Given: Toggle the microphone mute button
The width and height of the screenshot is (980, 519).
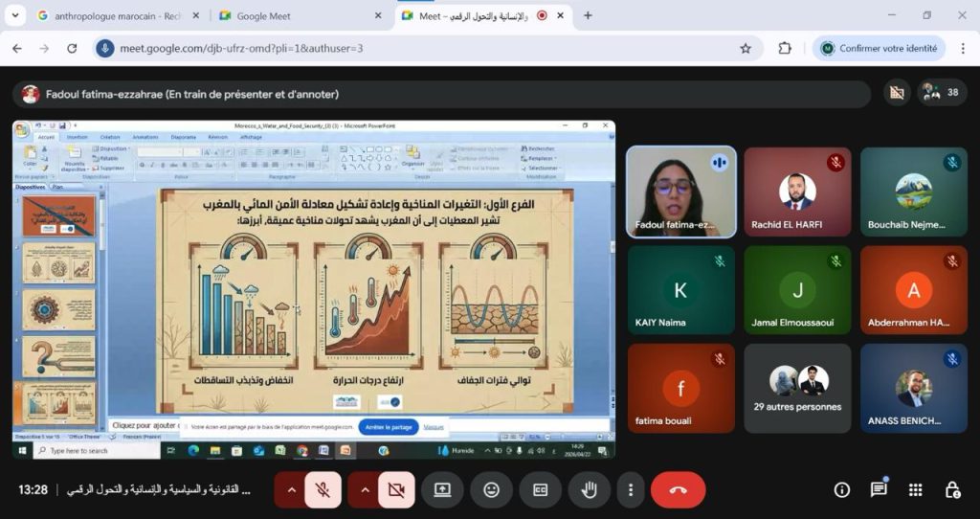Looking at the screenshot, I should point(323,489).
